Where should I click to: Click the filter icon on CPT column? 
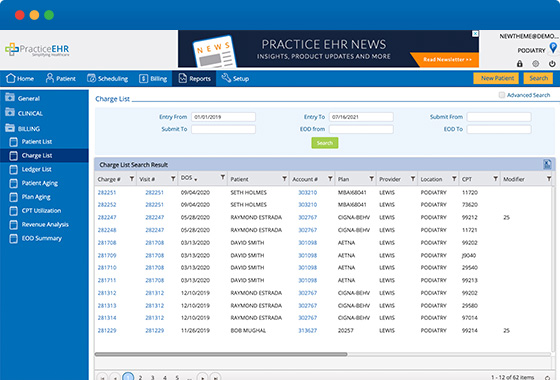495,178
